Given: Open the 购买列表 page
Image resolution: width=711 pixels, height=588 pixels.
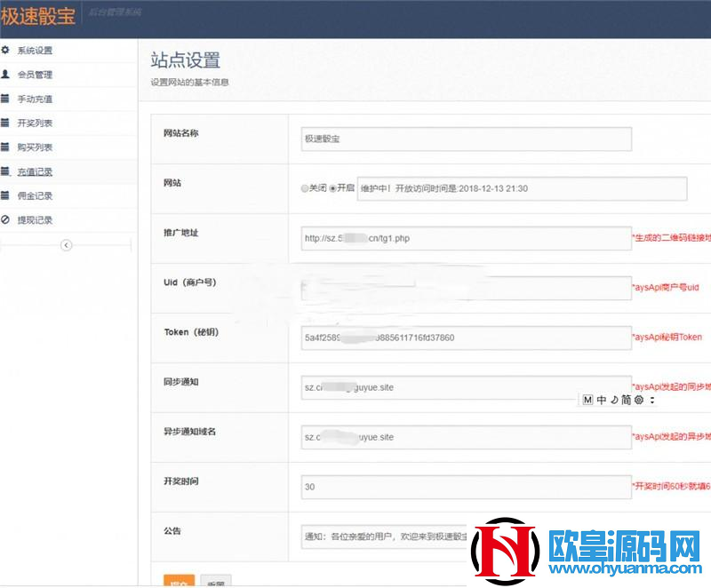Looking at the screenshot, I should tap(35, 147).
